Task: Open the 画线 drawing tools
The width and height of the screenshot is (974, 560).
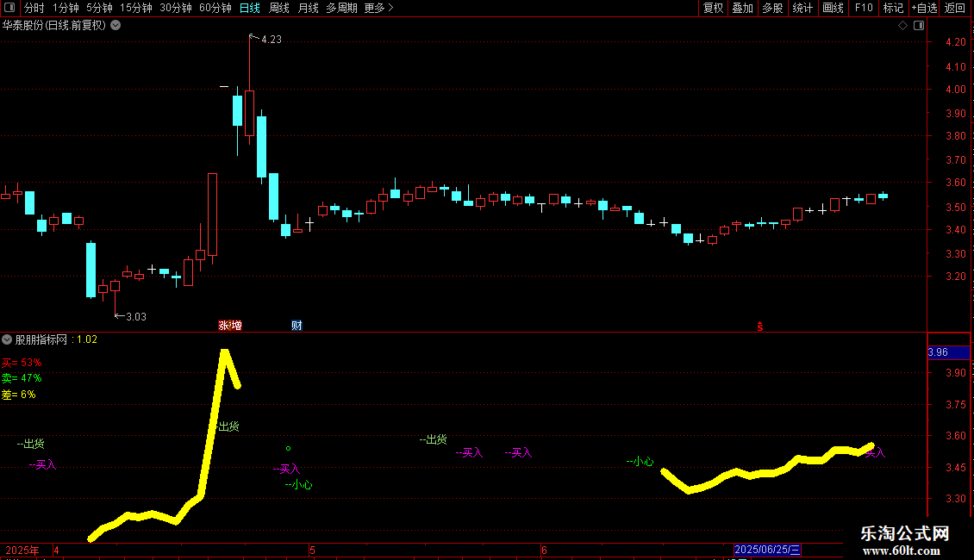Action: pos(833,8)
